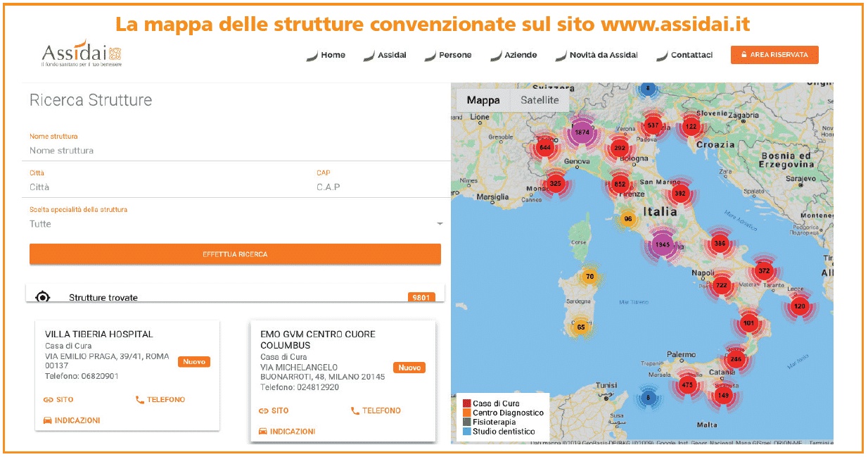This screenshot has height=457, width=868.
Task: Click the 292 map cluster near Bologna
Action: coord(620,148)
